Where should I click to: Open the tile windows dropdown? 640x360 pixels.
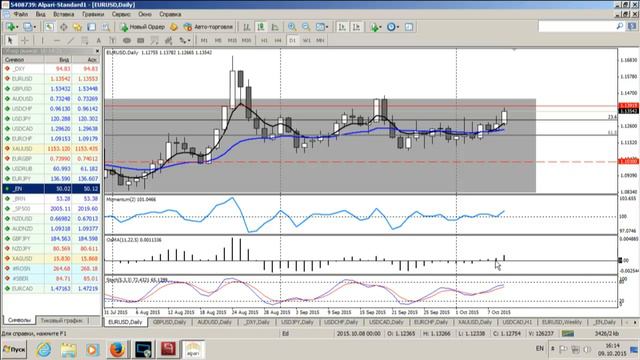point(322,27)
